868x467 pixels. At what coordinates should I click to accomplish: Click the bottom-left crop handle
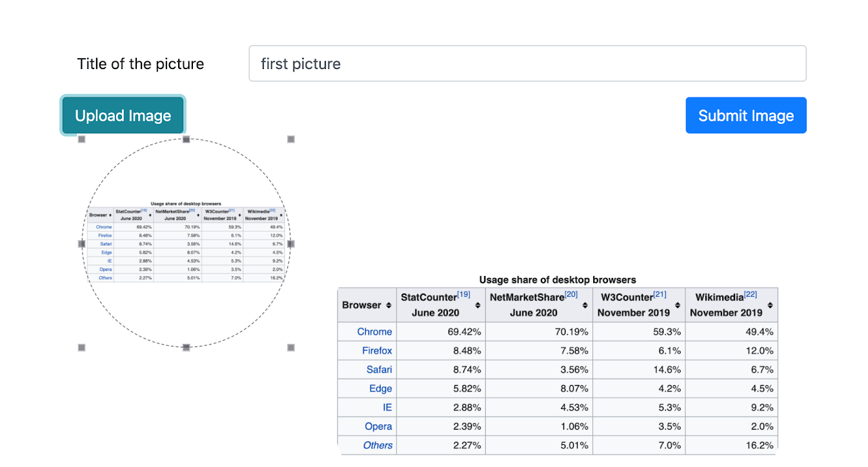click(x=82, y=348)
